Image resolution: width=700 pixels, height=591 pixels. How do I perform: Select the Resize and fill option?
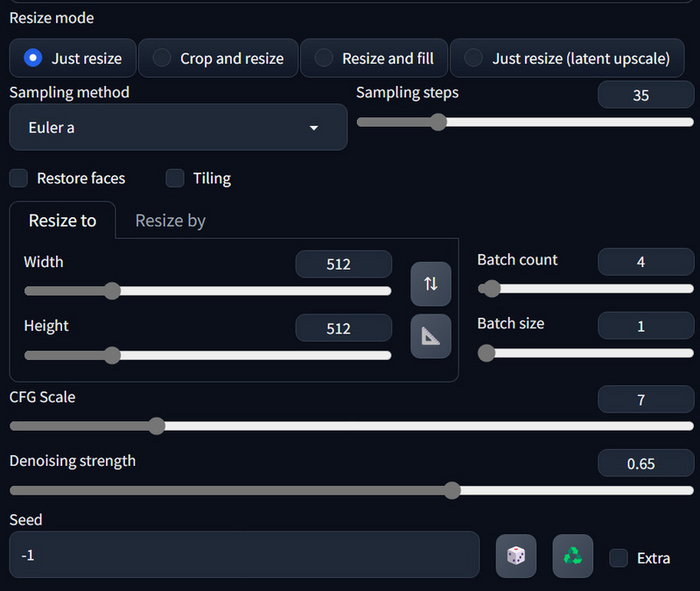point(374,58)
